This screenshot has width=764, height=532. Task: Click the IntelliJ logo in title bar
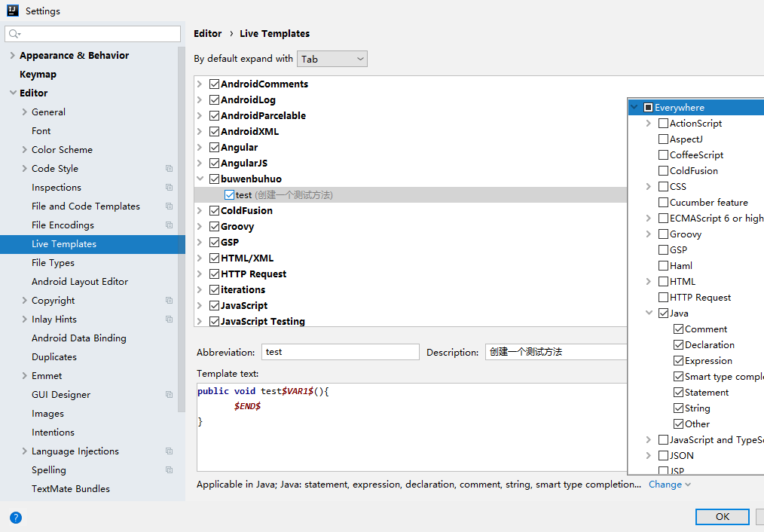(13, 11)
